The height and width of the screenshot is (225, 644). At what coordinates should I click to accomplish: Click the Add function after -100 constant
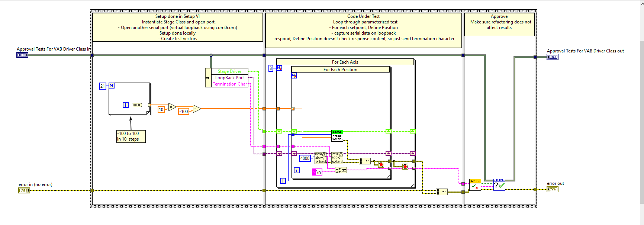[197, 109]
